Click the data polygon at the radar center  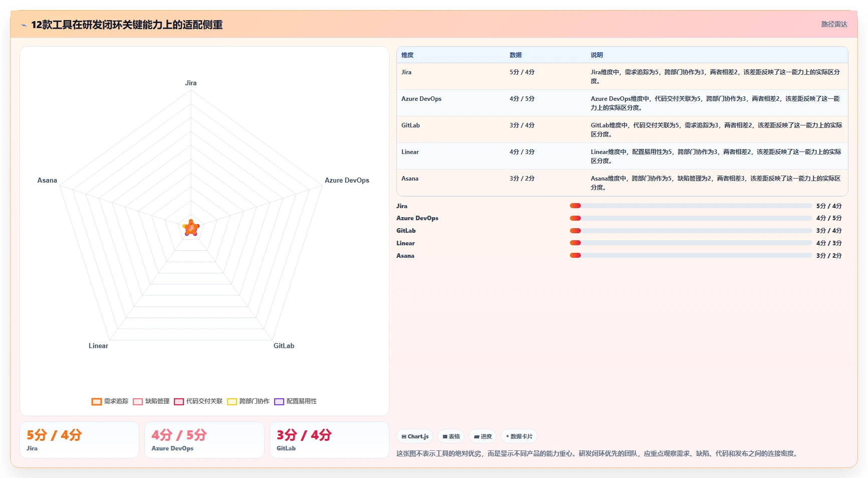[191, 228]
